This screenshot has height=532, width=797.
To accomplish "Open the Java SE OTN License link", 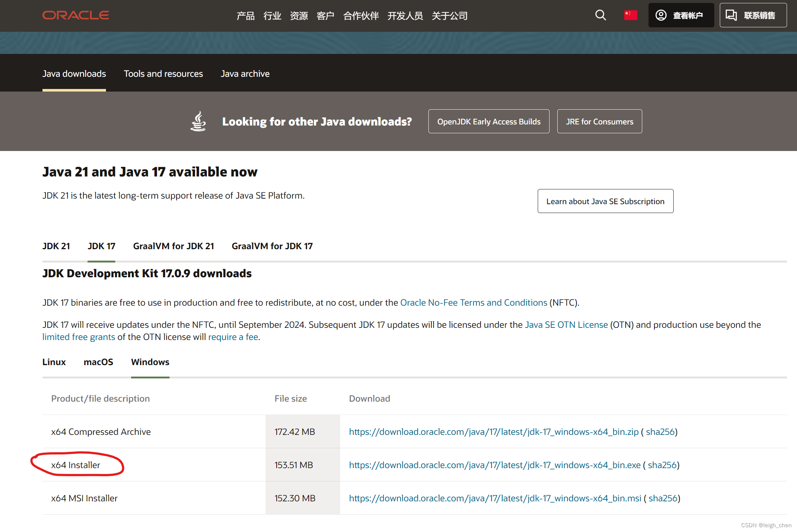I will (x=566, y=325).
